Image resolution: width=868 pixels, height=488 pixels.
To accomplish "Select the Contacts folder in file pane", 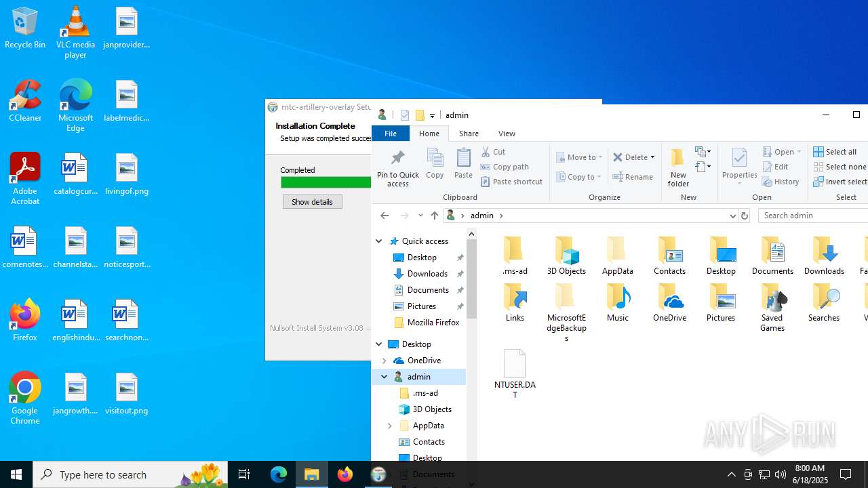I will (x=669, y=256).
